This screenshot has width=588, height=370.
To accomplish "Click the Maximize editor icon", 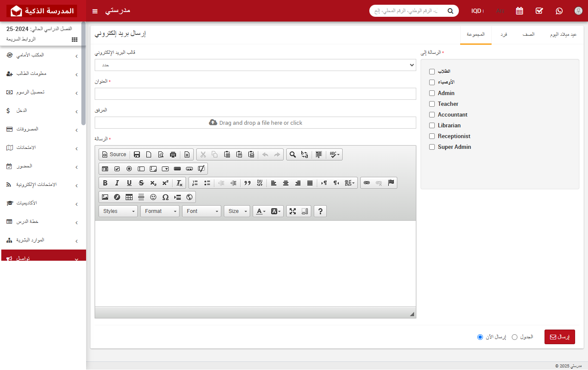I will coord(293,211).
